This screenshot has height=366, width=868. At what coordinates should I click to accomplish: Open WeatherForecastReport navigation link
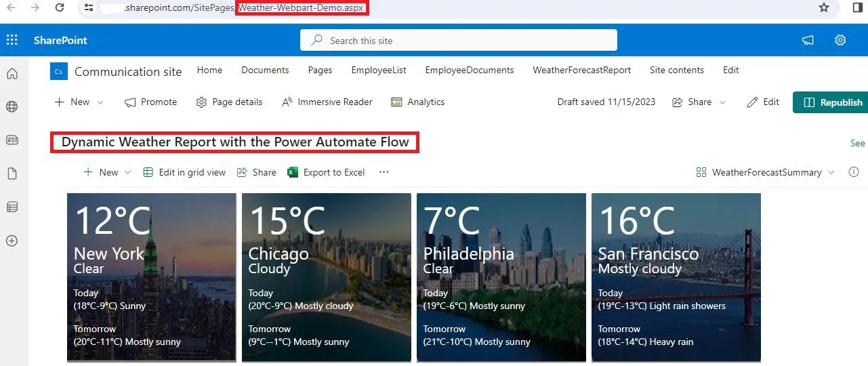(581, 70)
